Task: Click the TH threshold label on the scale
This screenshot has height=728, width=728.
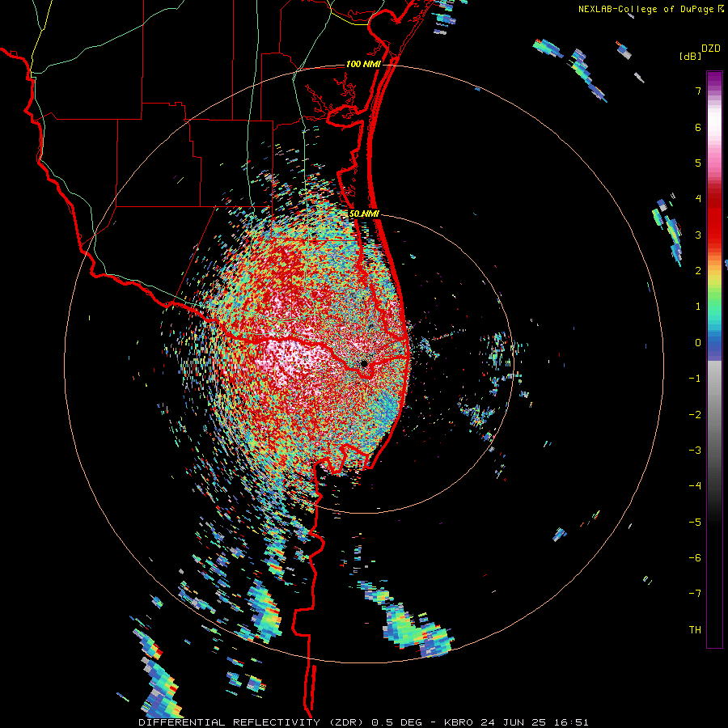Action: click(695, 630)
